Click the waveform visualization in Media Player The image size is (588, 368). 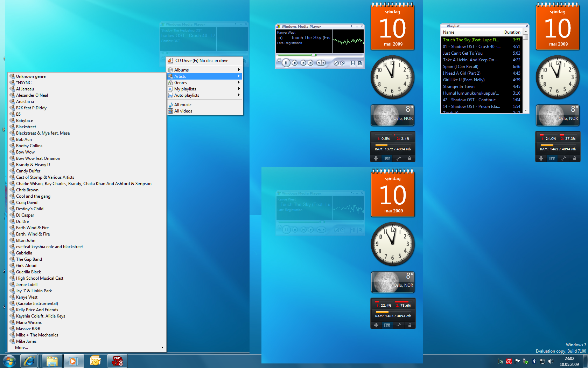348,41
